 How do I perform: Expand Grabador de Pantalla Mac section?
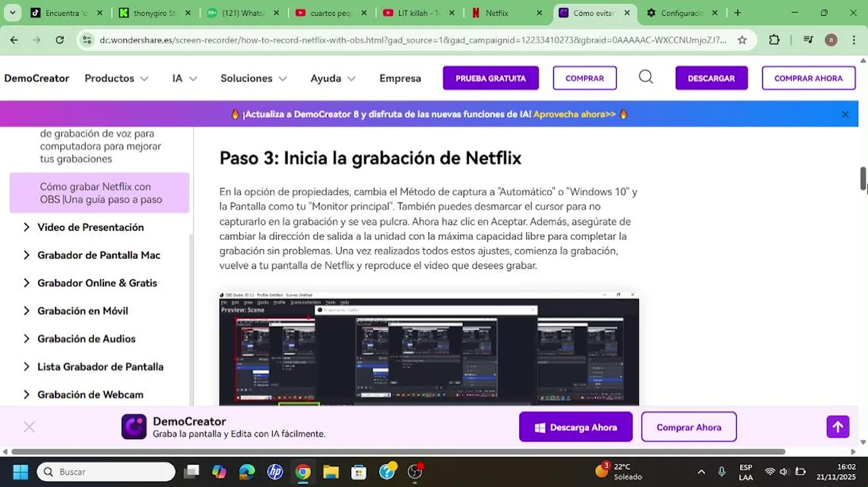click(91, 255)
